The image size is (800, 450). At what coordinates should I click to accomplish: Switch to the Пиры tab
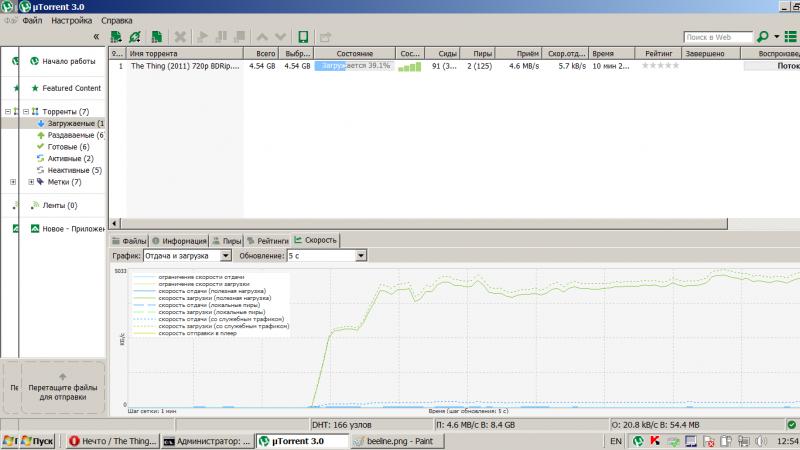[x=227, y=241]
